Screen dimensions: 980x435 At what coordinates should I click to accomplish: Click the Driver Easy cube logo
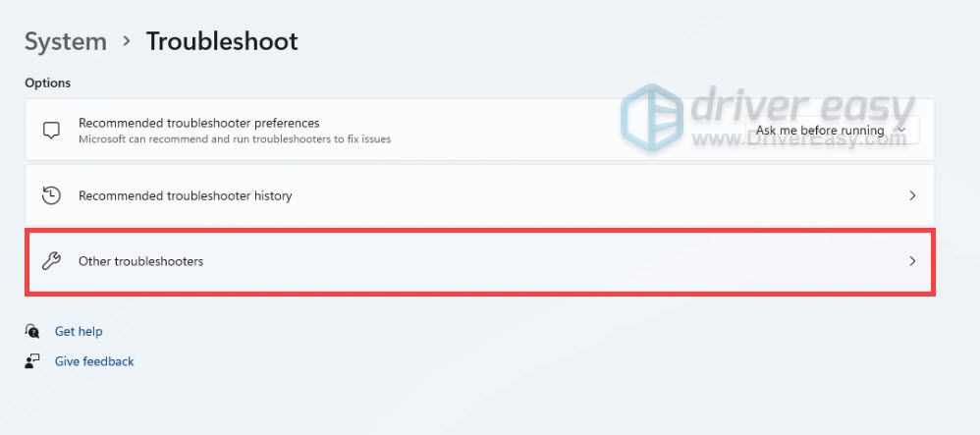(651, 119)
